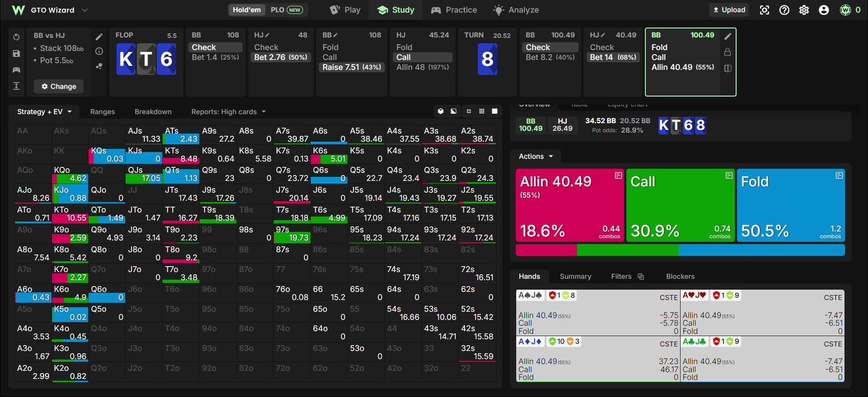Viewport: 868px width, 397px height.
Task: Toggle the Call action card checkbox
Action: coord(729,175)
